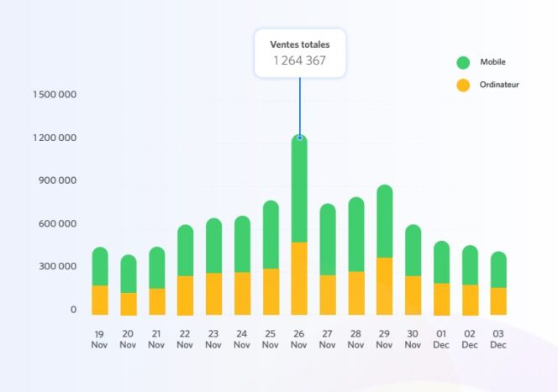Click the 28 Nov date label

355,340
